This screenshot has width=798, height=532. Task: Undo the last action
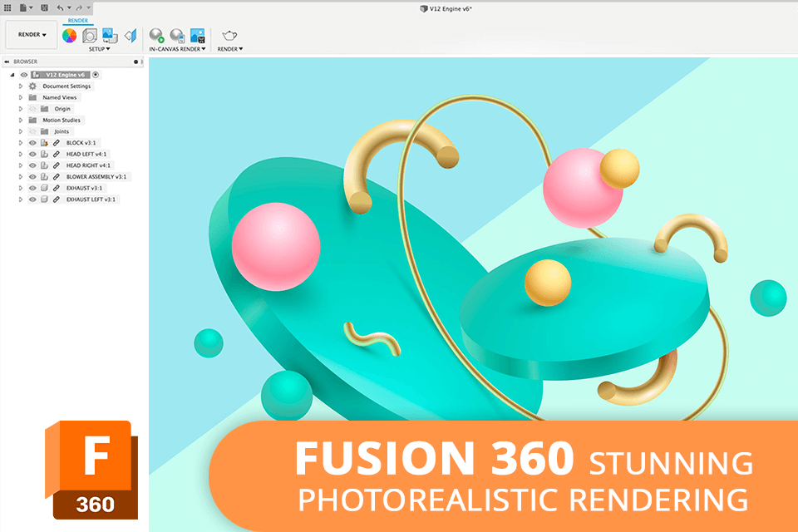point(60,7)
